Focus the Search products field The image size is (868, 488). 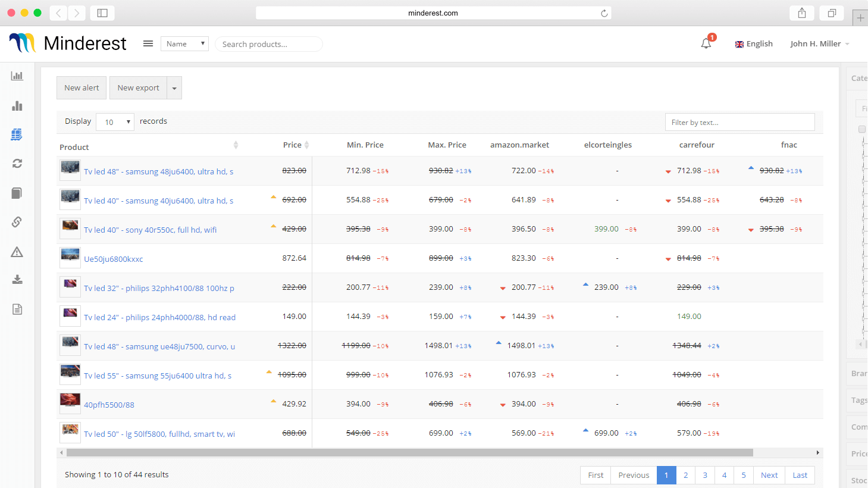[269, 44]
